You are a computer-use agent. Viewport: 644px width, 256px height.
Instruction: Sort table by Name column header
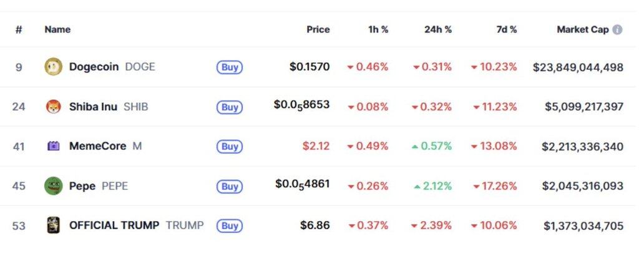point(57,29)
